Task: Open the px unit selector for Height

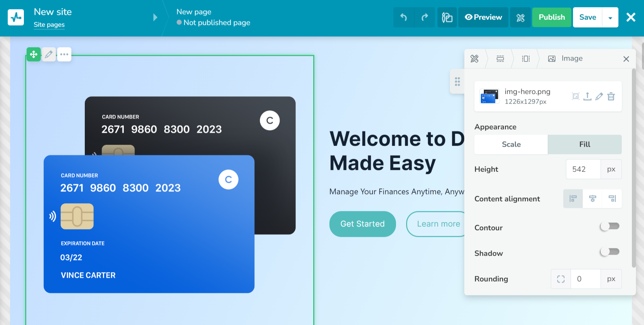Action: (x=611, y=169)
